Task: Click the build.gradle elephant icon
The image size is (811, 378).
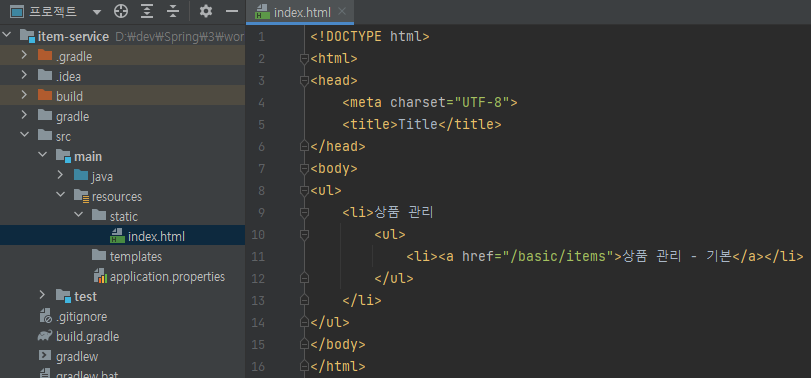Action: pos(45,336)
